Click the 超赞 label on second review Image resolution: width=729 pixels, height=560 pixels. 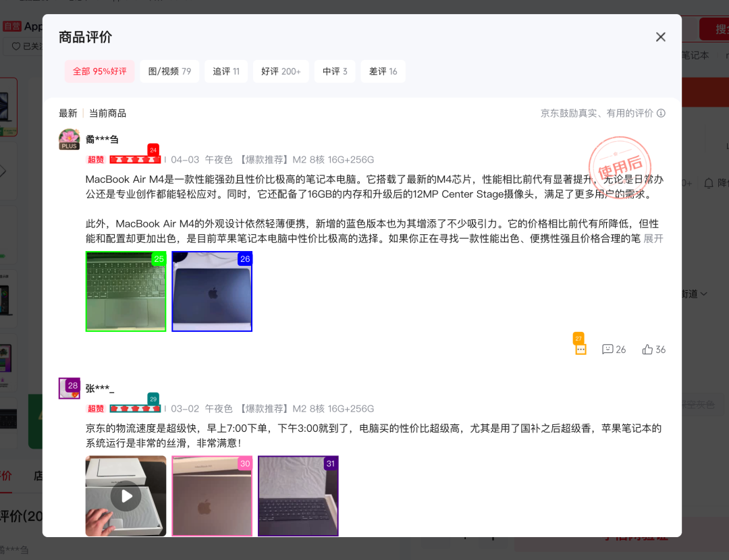[x=96, y=408]
